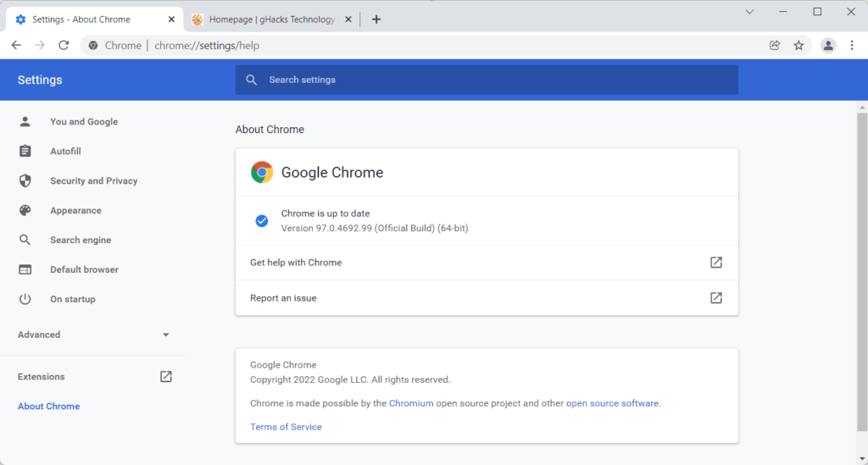868x465 pixels.
Task: Open the open source software link
Action: [x=612, y=403]
